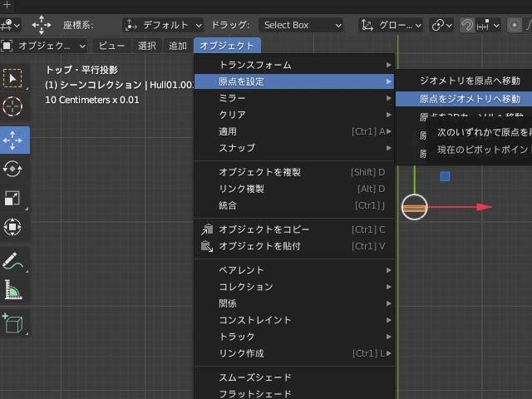
Task: Click the Copy Objects clipboard icon
Action: click(207, 229)
